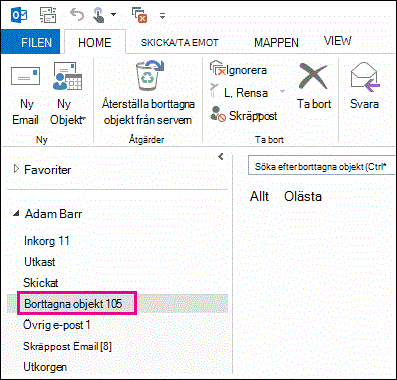Show Allt messages filter
Image resolution: width=397 pixels, height=380 pixels.
pos(259,196)
